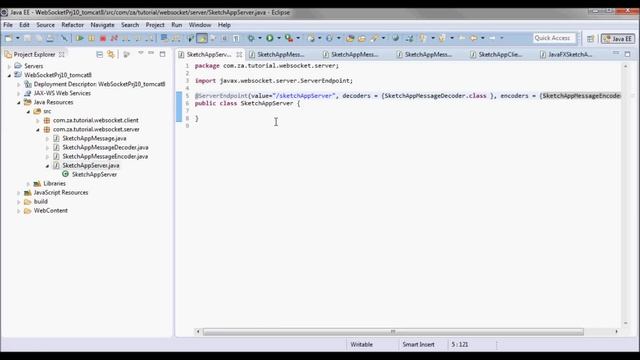Screen dimensions: 640x360
Task: Select the Project Explorer tab
Action: click(x=34, y=54)
